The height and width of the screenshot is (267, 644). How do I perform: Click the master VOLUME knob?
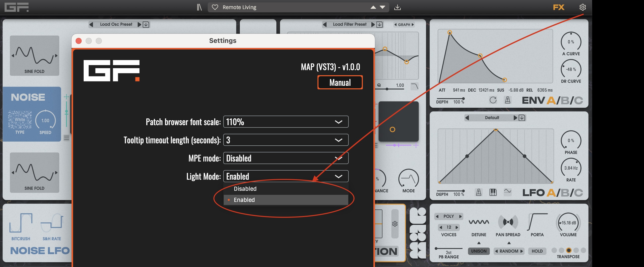568,223
